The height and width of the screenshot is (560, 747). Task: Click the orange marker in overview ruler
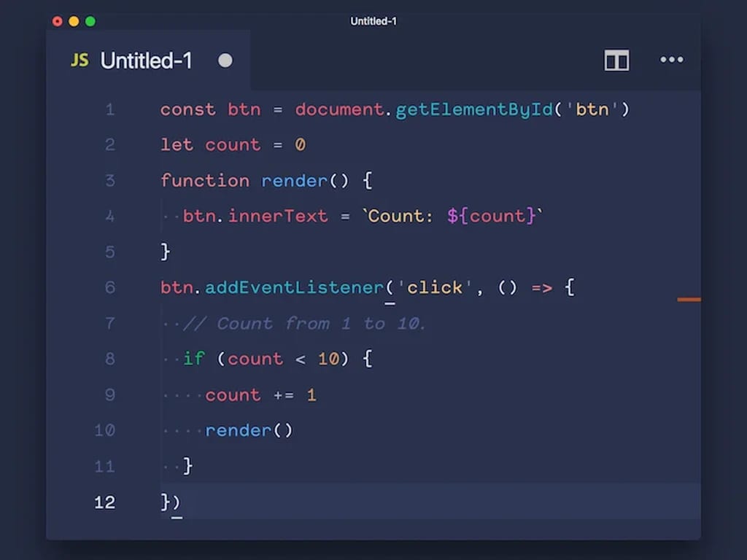689,300
